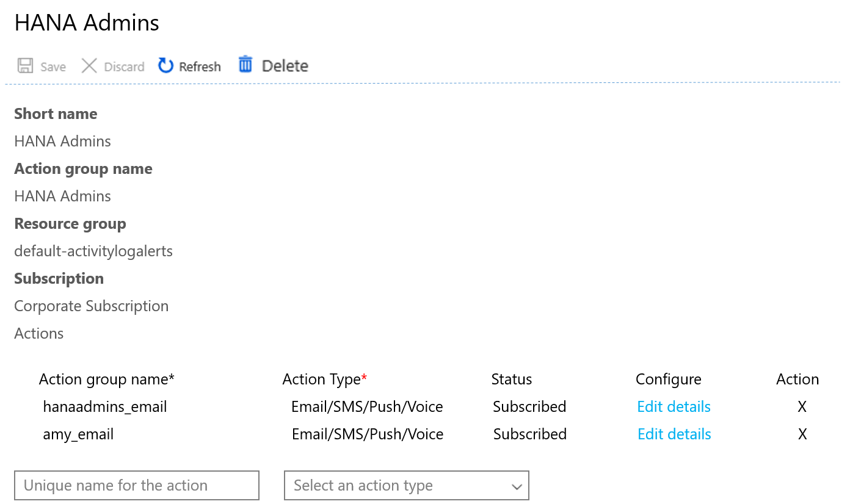This screenshot has width=850, height=504.
Task: Click the Action column header
Action: (797, 380)
